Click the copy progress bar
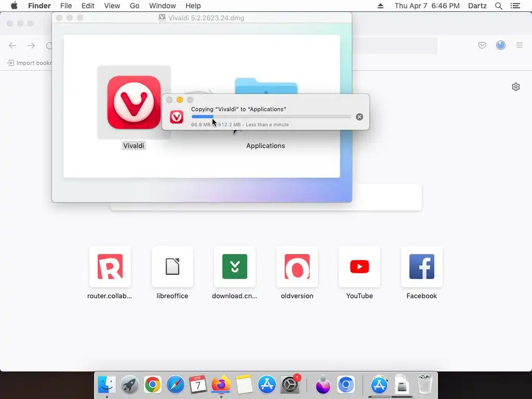 [271, 117]
